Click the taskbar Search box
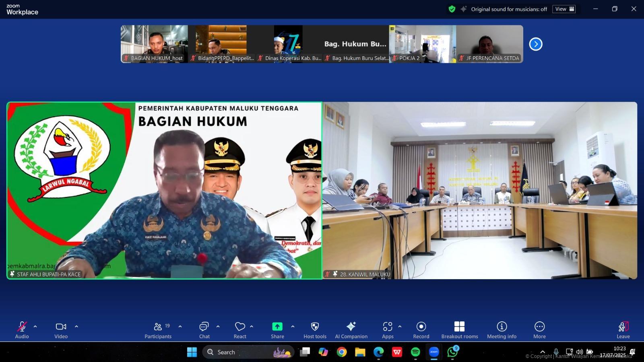 pos(248,352)
